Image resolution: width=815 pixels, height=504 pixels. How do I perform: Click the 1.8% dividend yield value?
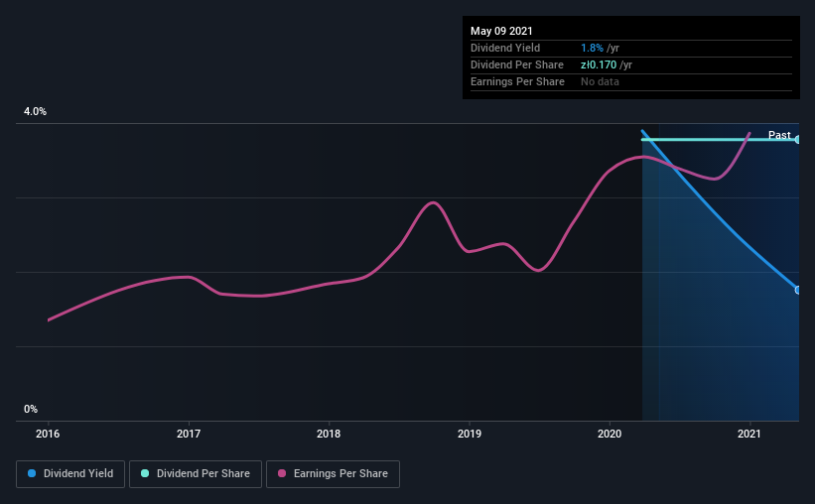point(592,48)
